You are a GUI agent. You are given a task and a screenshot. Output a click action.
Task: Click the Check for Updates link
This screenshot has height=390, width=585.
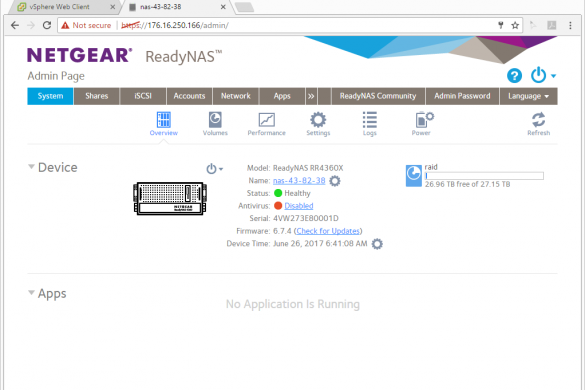(x=328, y=231)
